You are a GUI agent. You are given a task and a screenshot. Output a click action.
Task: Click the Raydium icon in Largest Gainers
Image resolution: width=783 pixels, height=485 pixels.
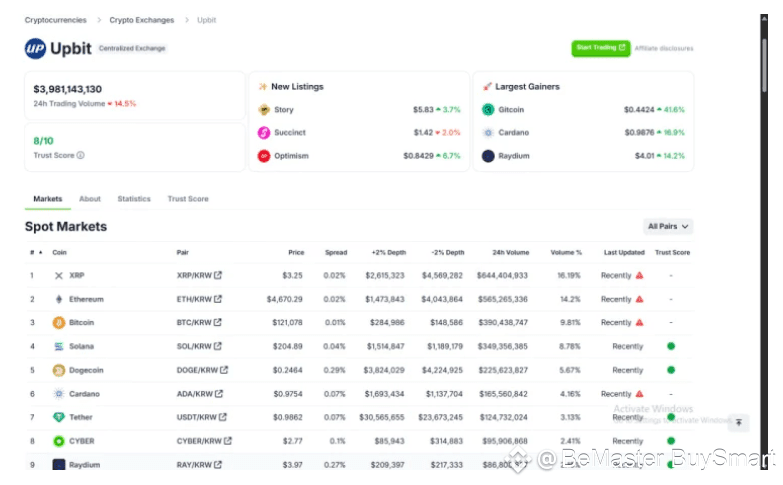point(488,156)
